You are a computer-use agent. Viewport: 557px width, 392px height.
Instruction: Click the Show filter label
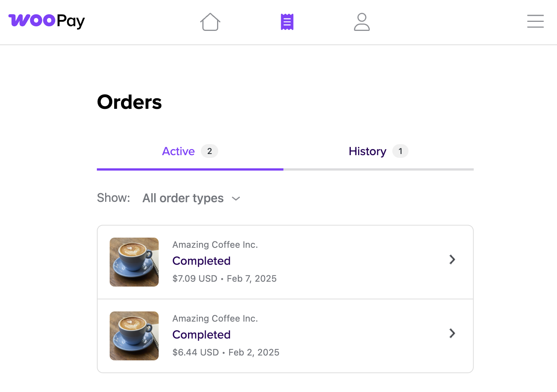(x=113, y=198)
